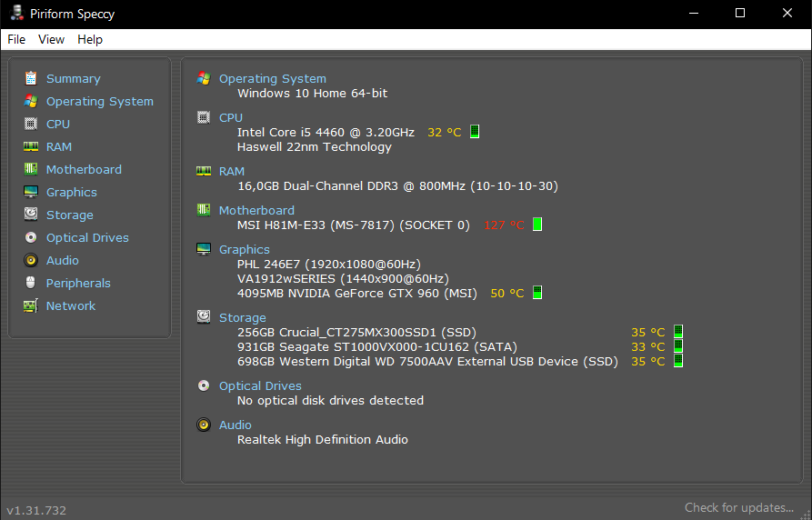Click the Peripherals mouse icon in sidebar
The height and width of the screenshot is (520, 812).
click(31, 283)
